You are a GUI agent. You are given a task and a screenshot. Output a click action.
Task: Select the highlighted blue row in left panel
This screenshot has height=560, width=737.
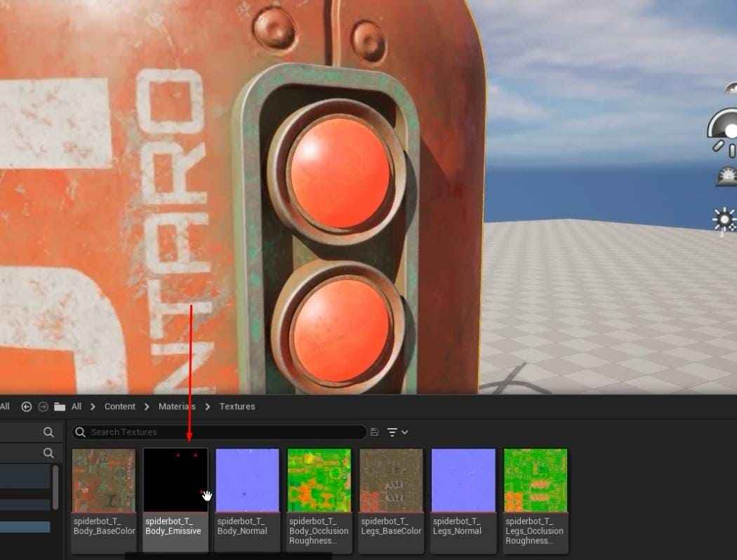coord(25,526)
